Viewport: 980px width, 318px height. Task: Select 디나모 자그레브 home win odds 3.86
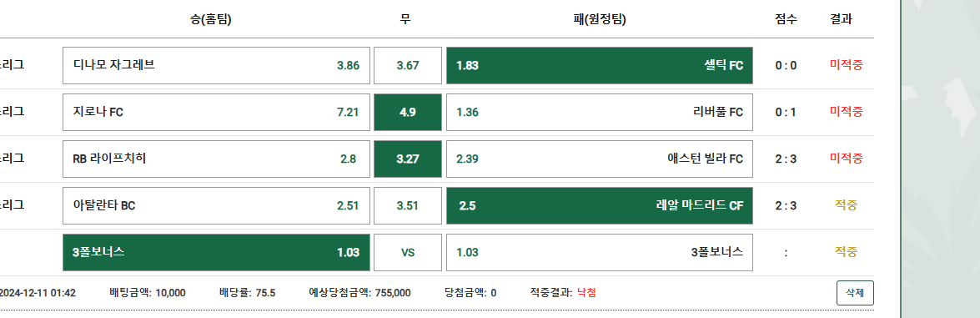click(216, 65)
